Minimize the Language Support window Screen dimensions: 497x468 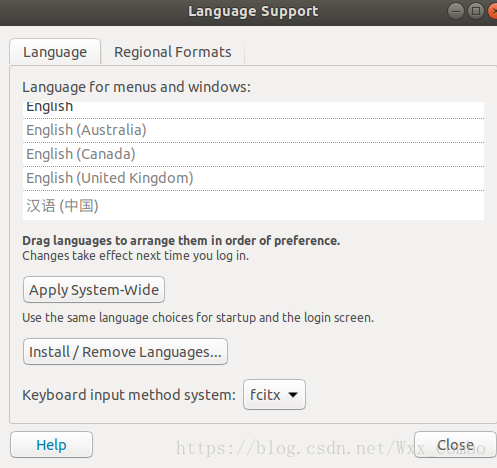coord(456,11)
